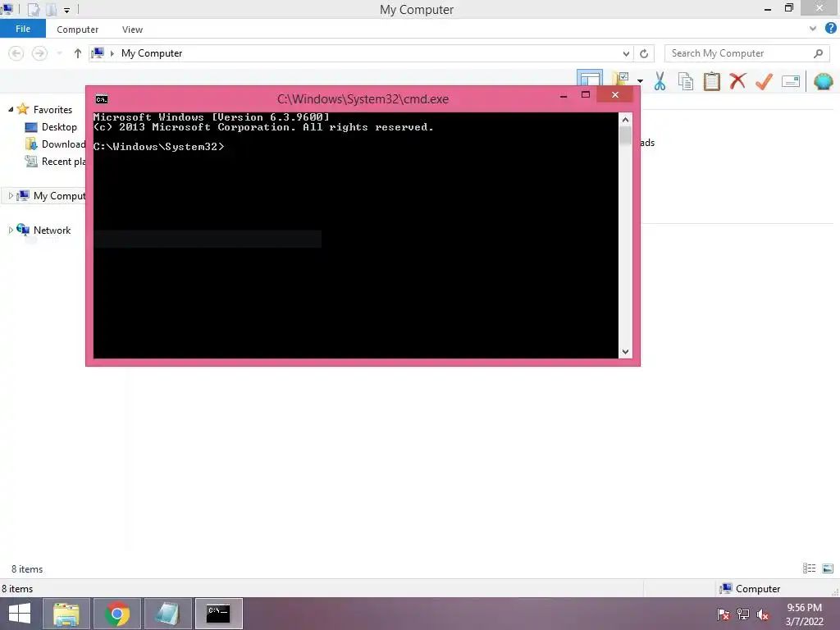Click the Forward navigation arrow

click(39, 53)
